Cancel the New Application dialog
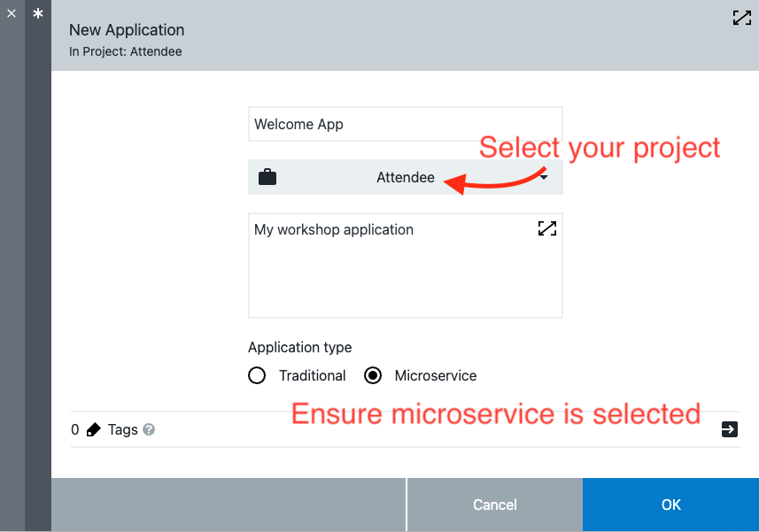 [x=494, y=505]
